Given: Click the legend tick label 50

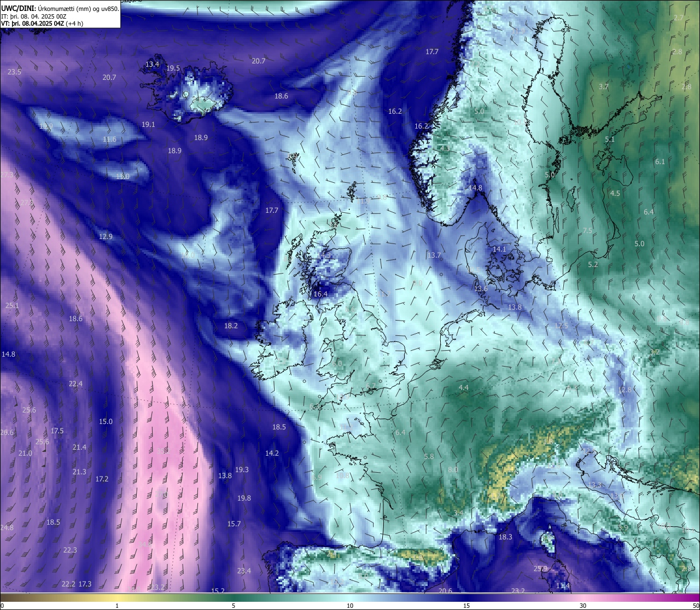Looking at the screenshot, I should click(696, 606).
